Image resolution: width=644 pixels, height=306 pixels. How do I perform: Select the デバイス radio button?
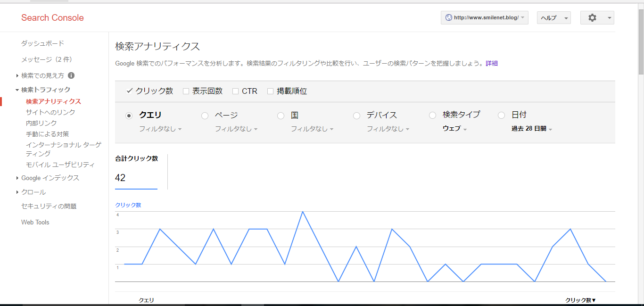356,116
